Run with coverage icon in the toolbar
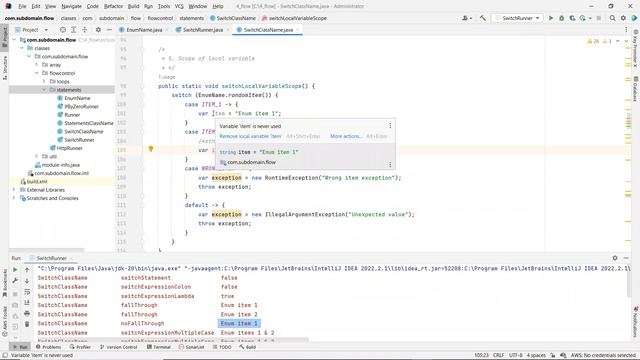This screenshot has height=360, width=640. (572, 18)
